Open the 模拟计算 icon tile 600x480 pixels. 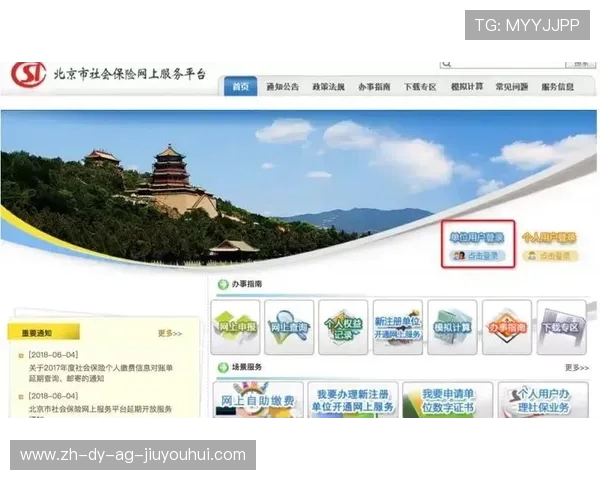pos(452,327)
